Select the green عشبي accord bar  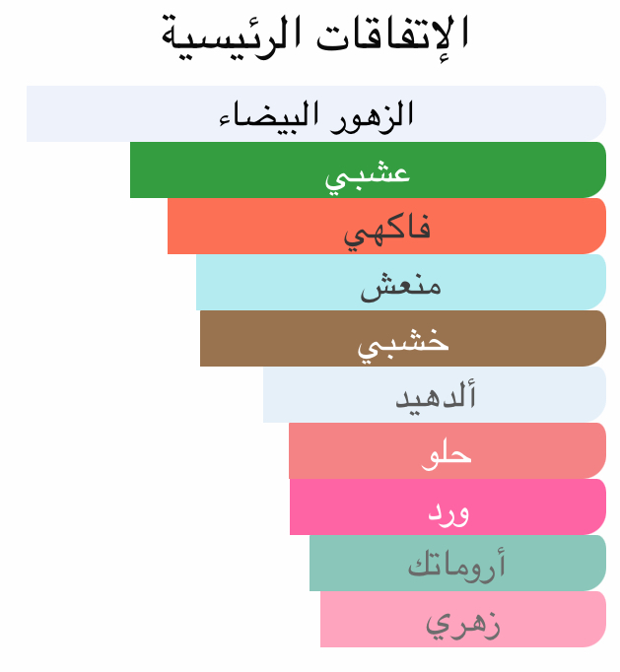(x=367, y=170)
